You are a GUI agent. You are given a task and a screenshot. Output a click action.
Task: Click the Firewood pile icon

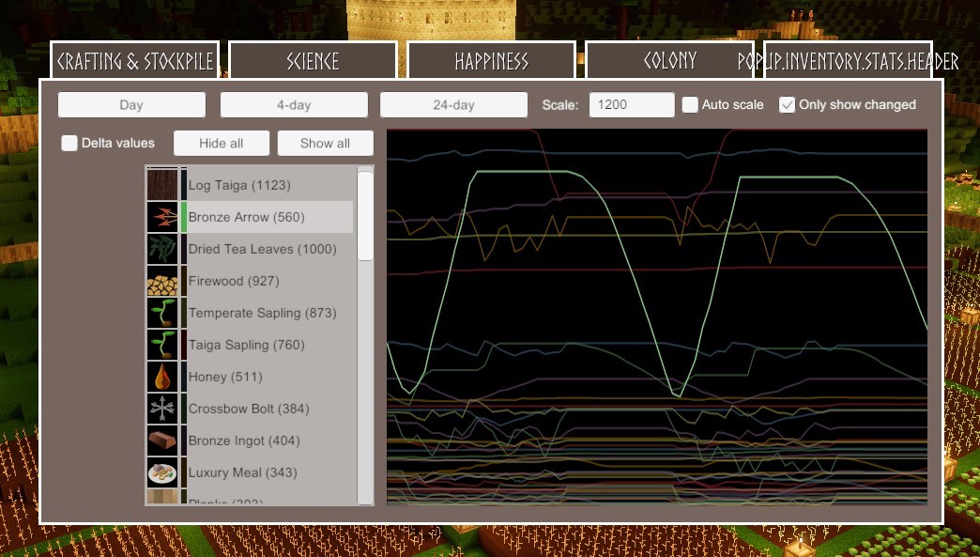162,281
